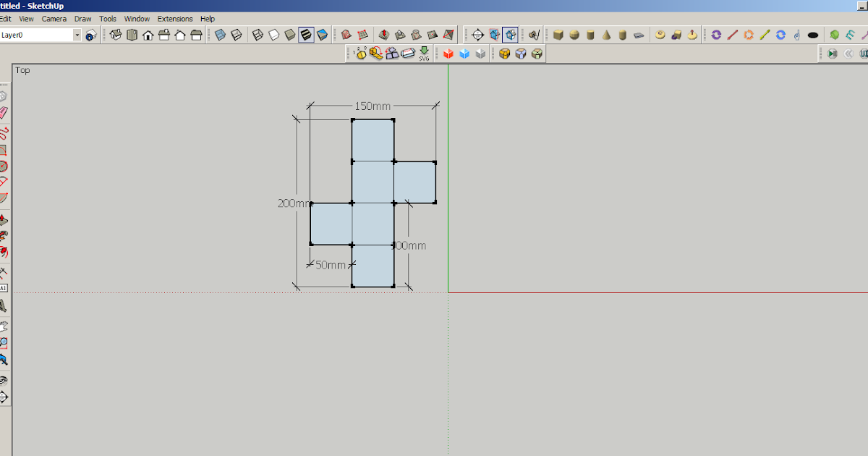The width and height of the screenshot is (868, 456).
Task: Click the first orange rounded cube icon
Action: pos(504,53)
